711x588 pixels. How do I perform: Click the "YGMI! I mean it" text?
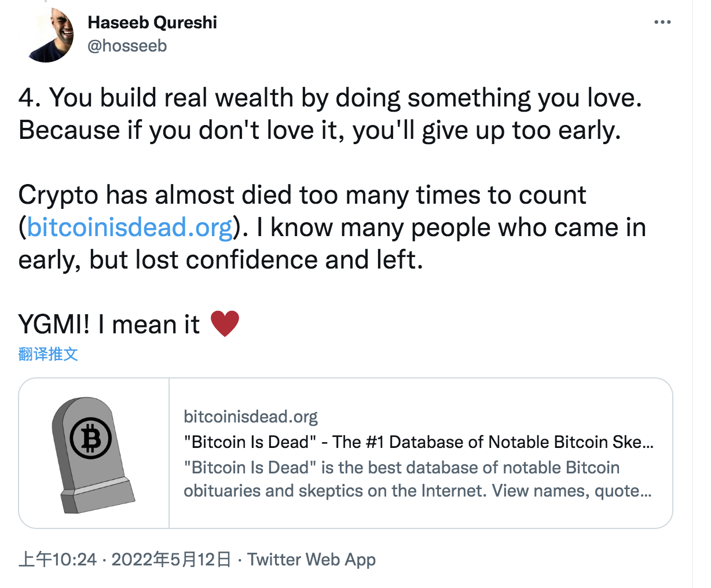(109, 325)
